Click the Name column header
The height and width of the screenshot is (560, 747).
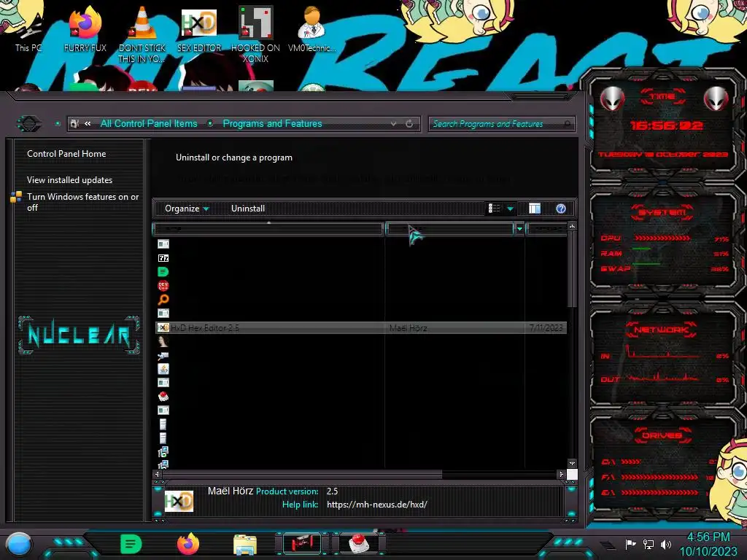[268, 229]
